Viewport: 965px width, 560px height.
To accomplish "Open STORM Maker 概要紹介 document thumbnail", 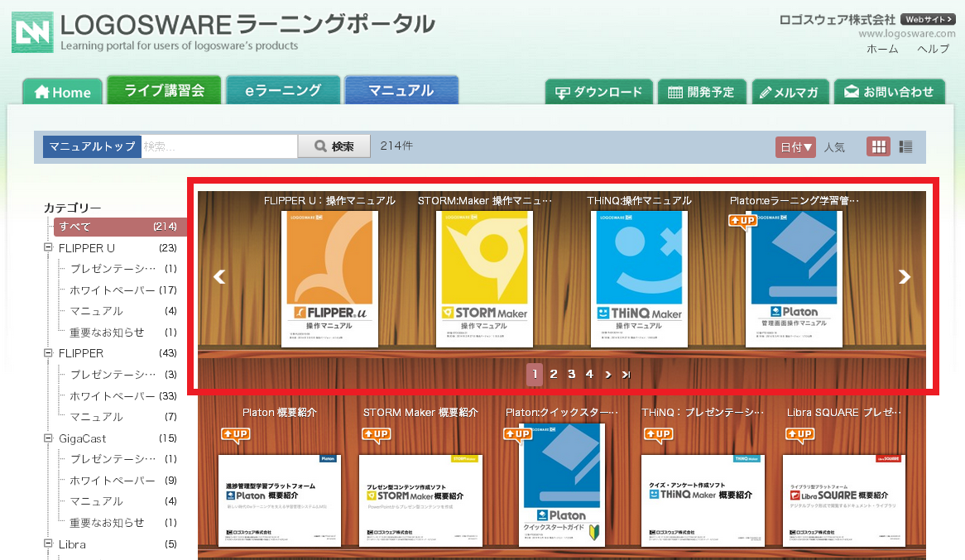I will point(420,501).
